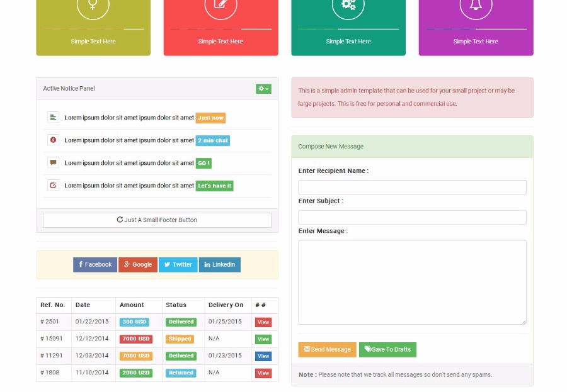The image size is (567, 392).
Task: Click the message textarea resize handle
Action: 524,322
